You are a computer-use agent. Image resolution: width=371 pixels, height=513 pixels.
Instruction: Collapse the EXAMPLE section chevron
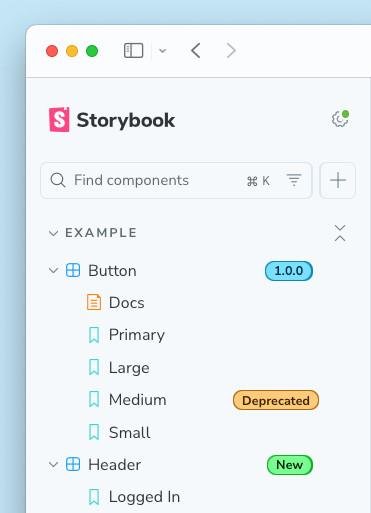coord(53,233)
